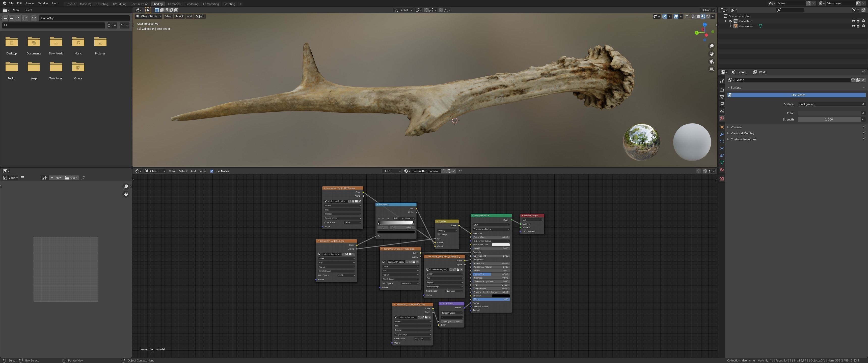Open the Render menu
868x363 pixels.
point(30,3)
